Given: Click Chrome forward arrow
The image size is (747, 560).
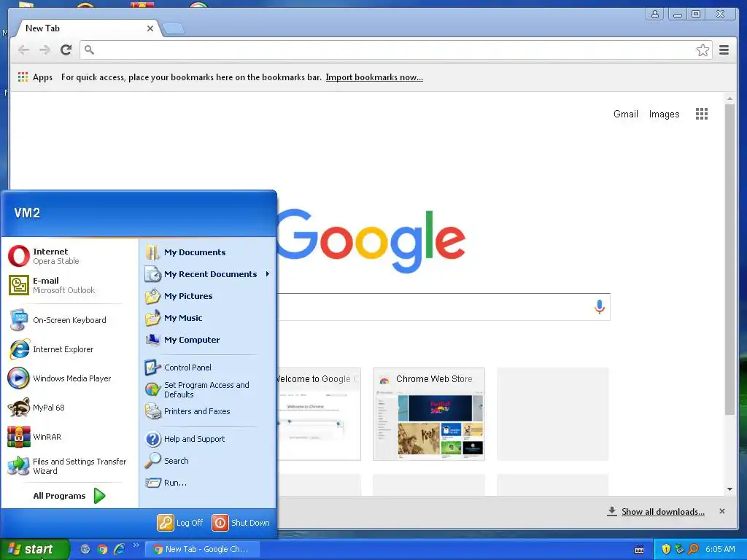Looking at the screenshot, I should point(44,50).
